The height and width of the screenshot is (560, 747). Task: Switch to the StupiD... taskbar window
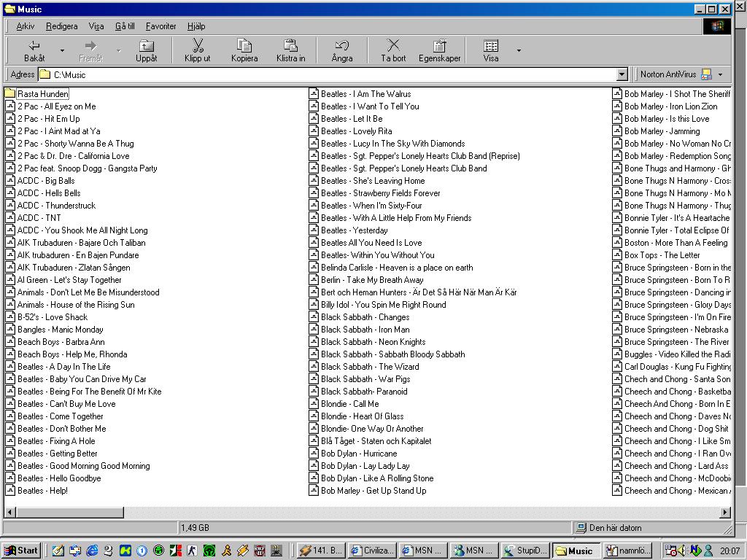coord(525,551)
